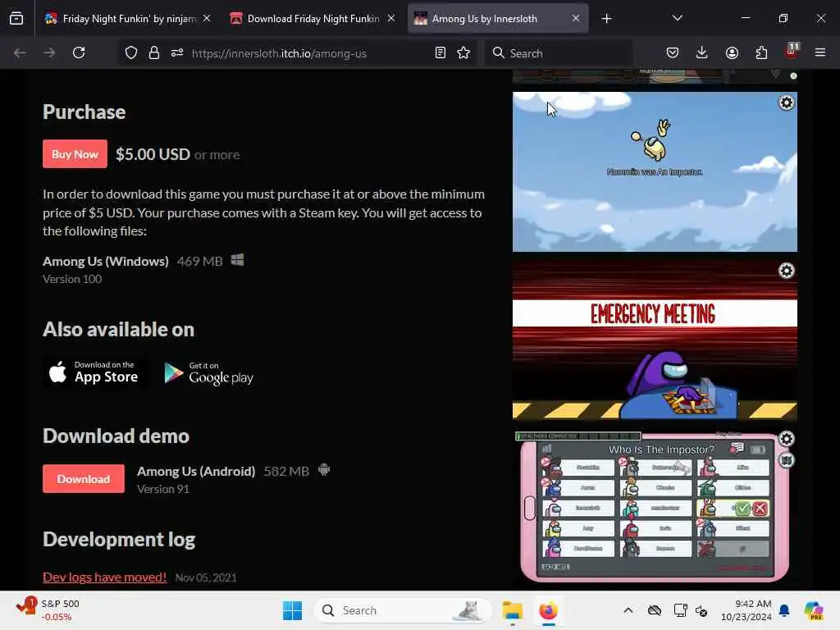Image resolution: width=840 pixels, height=630 pixels.
Task: Open Firefox from the taskbar
Action: [548, 610]
